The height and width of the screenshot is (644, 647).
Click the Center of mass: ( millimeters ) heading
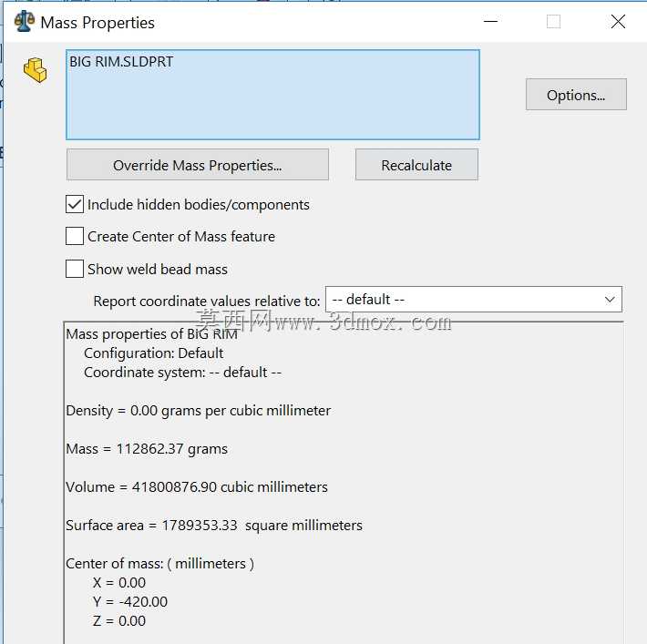[x=160, y=564]
